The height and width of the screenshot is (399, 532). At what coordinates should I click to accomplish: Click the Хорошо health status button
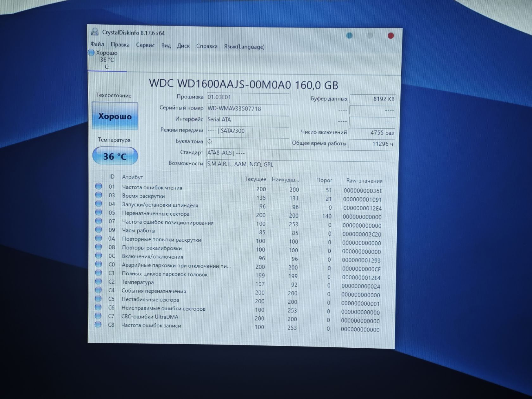pyautogui.click(x=115, y=116)
